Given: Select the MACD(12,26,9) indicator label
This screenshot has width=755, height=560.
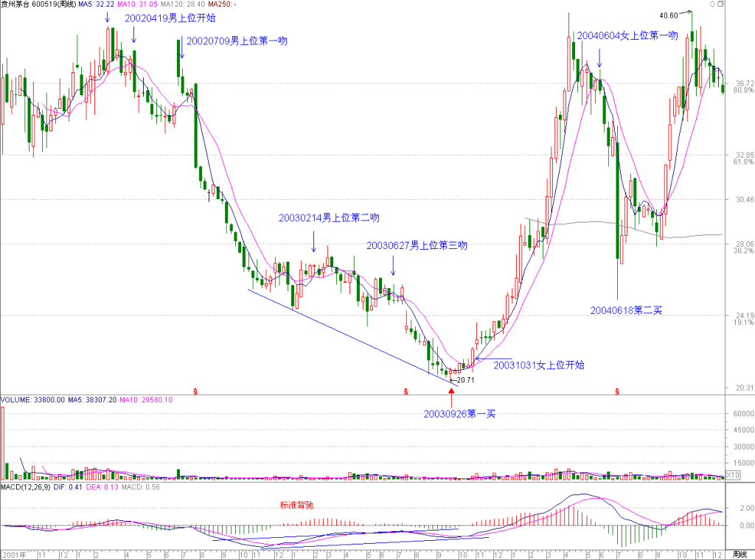Looking at the screenshot, I should click(26, 487).
